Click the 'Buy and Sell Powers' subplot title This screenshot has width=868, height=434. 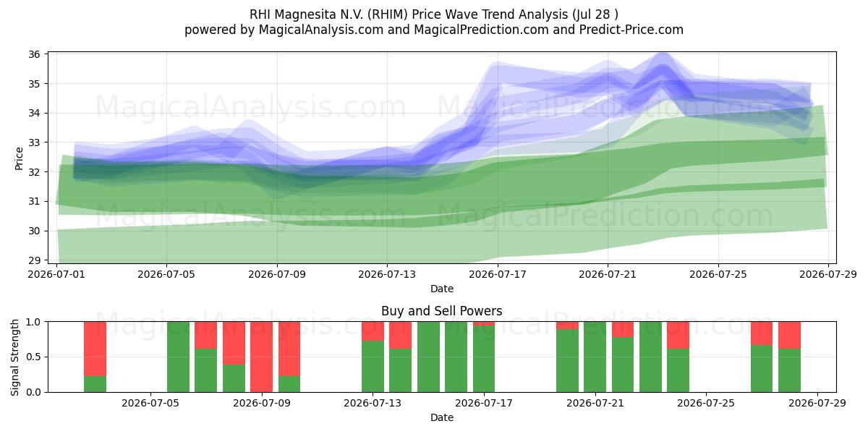(x=442, y=312)
